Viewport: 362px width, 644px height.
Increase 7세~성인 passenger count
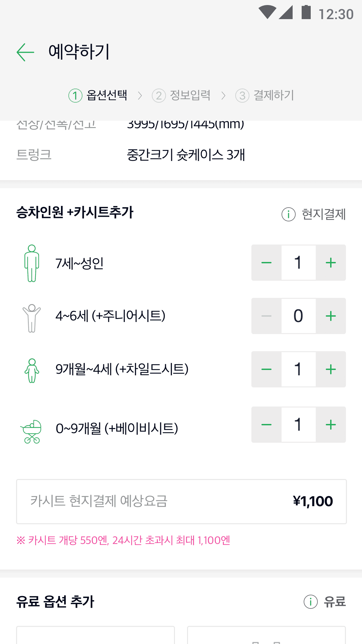click(x=330, y=263)
